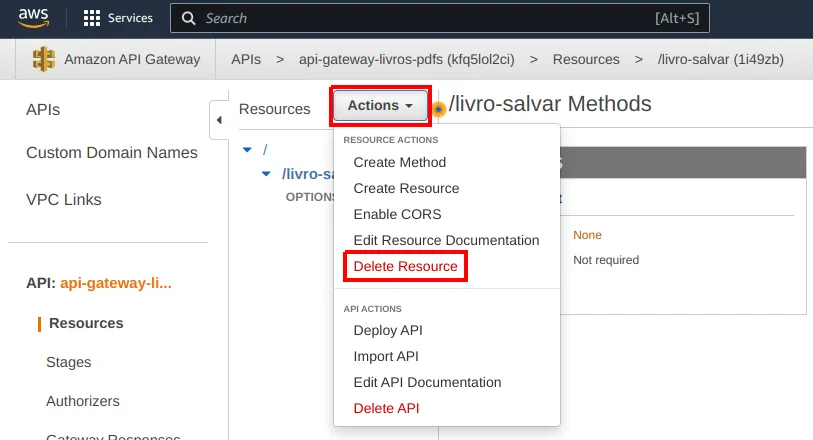Screen dimensions: 813x440
Task: Select Edit Resource Documentation
Action: (x=446, y=240)
